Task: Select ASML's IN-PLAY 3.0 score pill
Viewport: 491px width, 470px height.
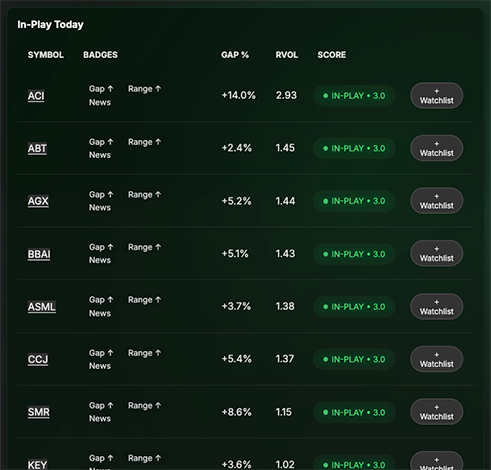Action: click(x=354, y=307)
